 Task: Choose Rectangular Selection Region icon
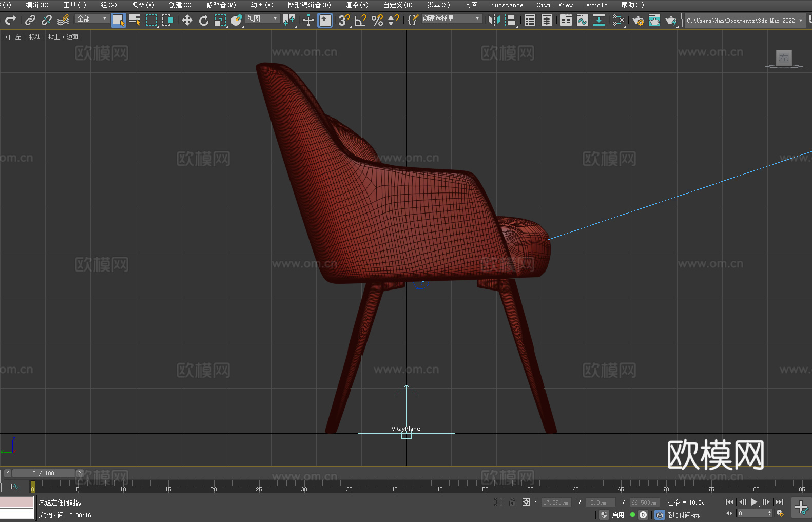tap(151, 20)
